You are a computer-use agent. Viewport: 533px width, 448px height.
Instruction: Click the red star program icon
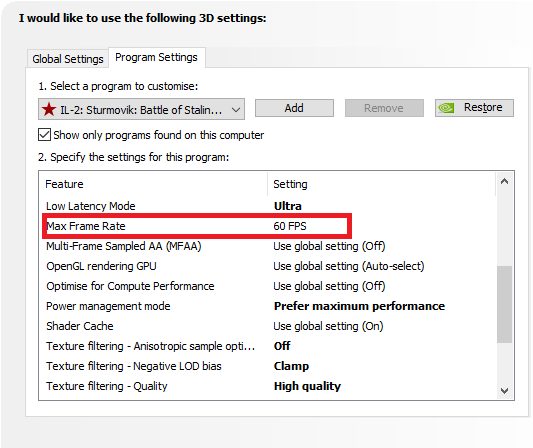coord(49,109)
